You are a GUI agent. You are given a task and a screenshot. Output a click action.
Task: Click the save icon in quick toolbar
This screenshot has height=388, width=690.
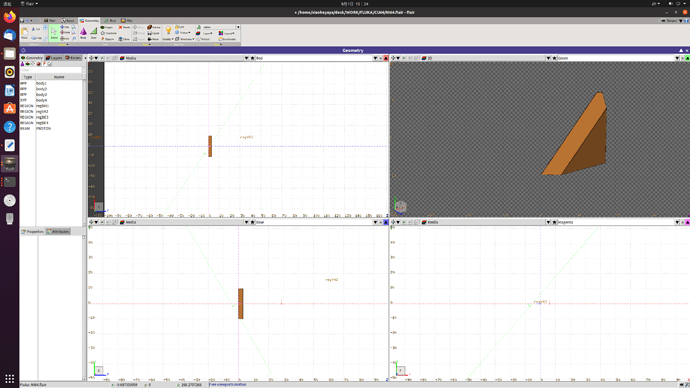click(22, 20)
